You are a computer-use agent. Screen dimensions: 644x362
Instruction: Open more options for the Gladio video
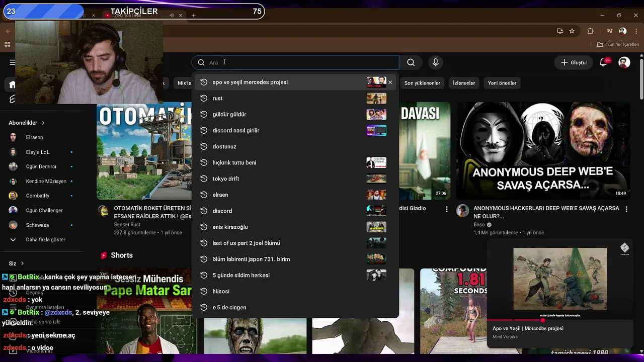(446, 209)
